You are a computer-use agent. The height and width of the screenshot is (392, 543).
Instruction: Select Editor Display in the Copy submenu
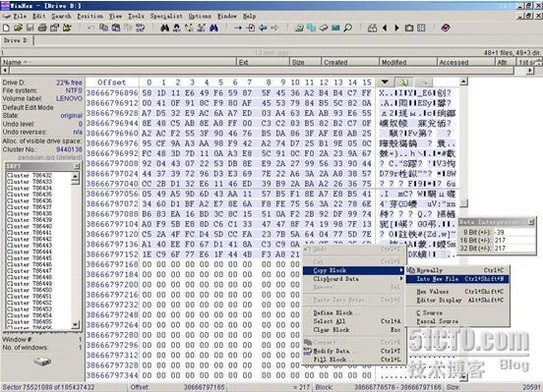click(457, 300)
